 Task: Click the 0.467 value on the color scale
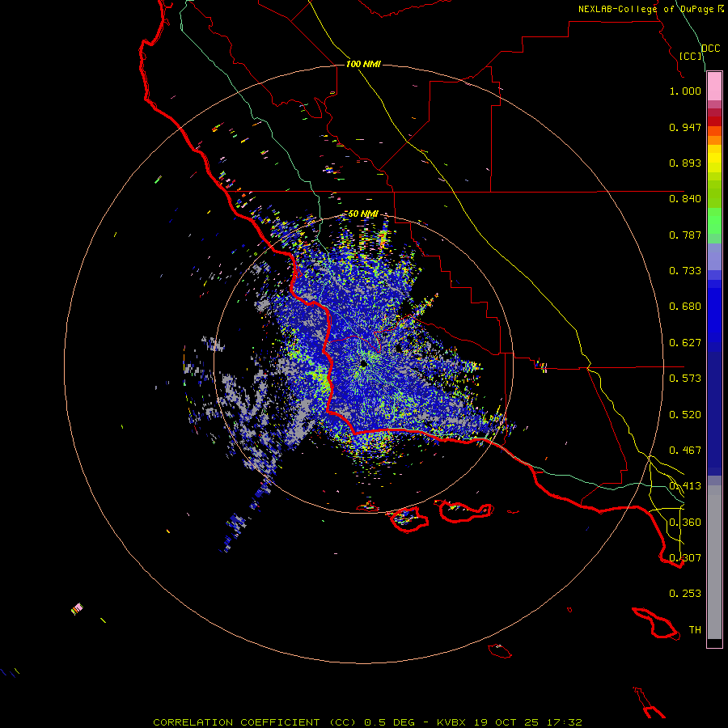point(685,451)
